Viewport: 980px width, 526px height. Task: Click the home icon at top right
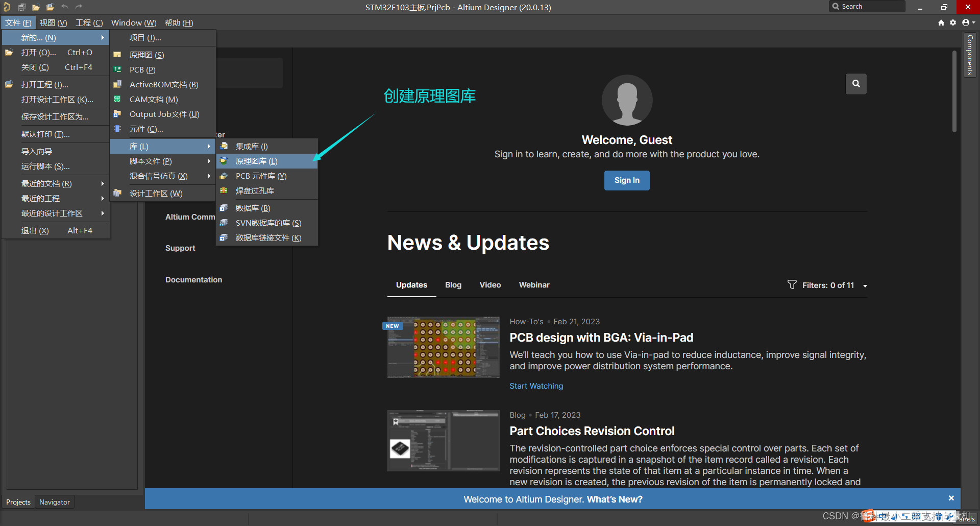tap(941, 22)
